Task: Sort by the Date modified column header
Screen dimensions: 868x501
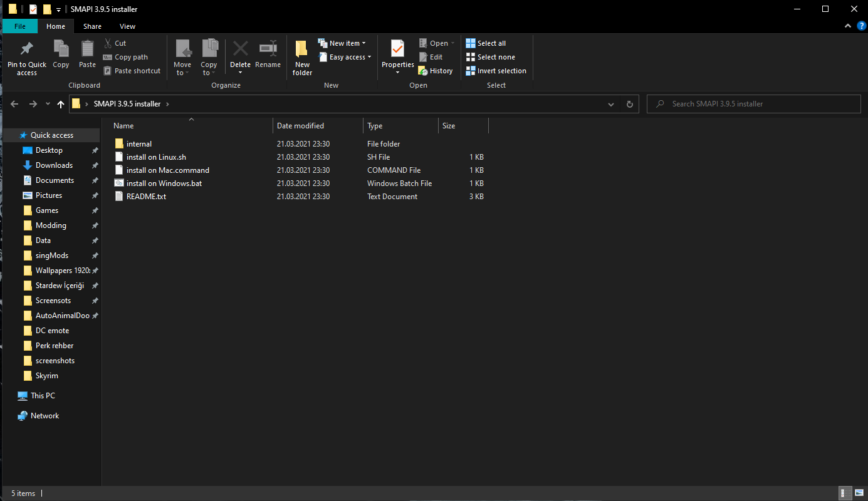Action: click(x=318, y=126)
